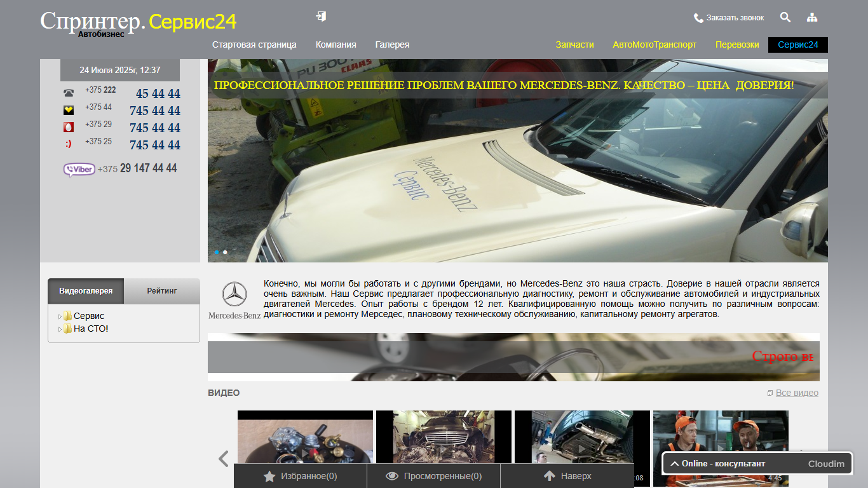Click the +375 44 745 44 44 number
This screenshot has width=868, height=488.
tap(132, 110)
